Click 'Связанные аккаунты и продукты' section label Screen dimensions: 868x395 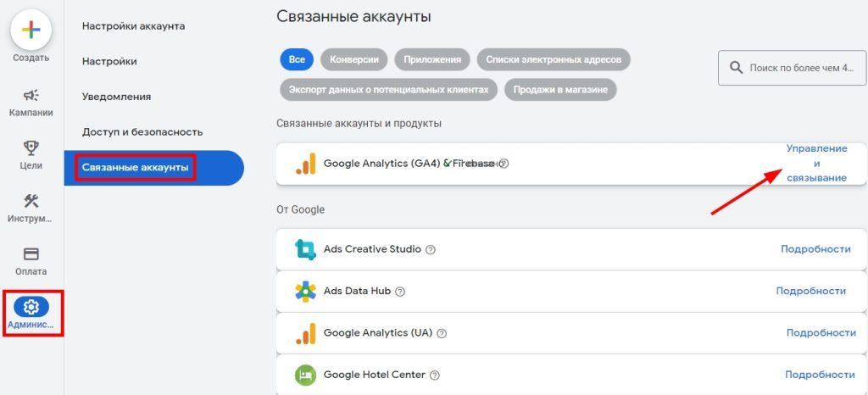tap(359, 124)
